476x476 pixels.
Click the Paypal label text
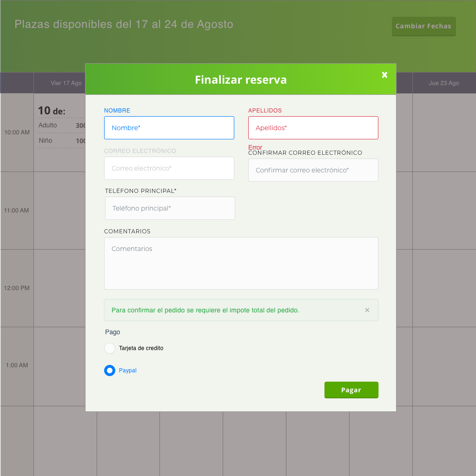(127, 370)
